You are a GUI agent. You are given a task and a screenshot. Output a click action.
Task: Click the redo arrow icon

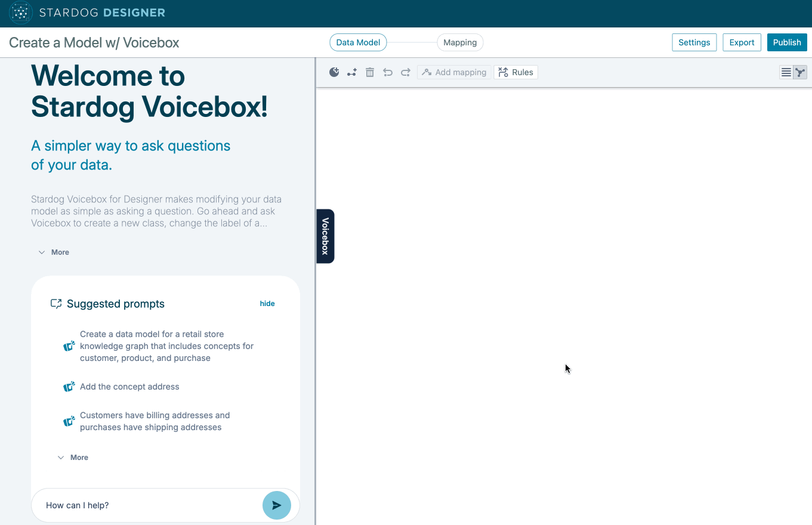pos(406,72)
